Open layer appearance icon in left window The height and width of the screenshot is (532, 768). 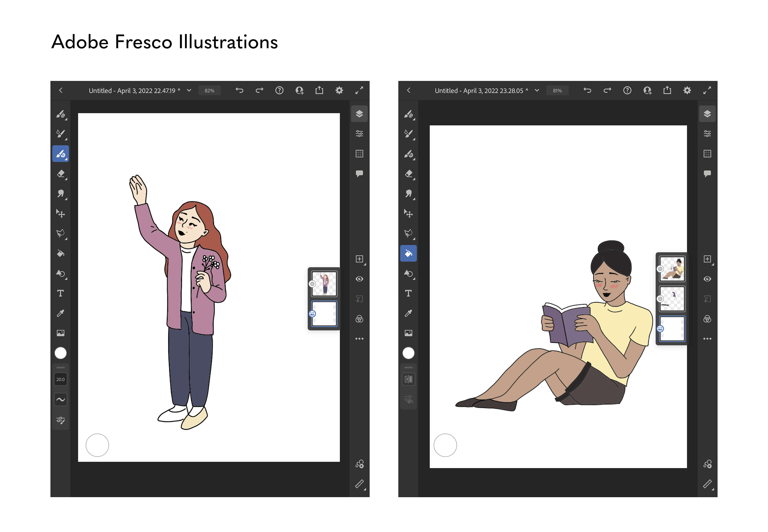point(359,319)
